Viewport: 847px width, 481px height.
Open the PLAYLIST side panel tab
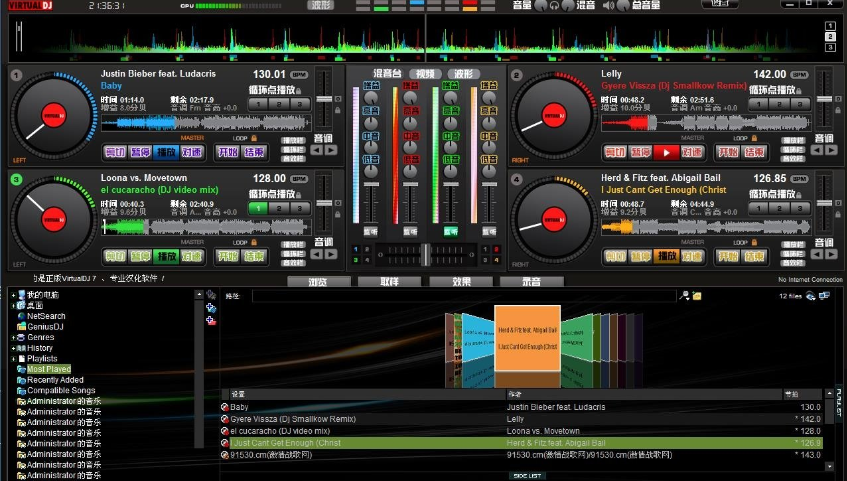[x=839, y=403]
